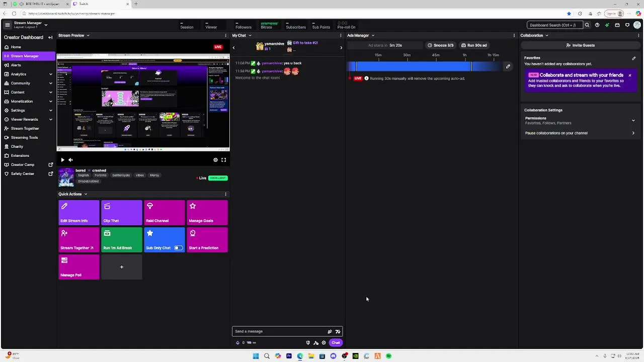
Task: Click the Raid Channel quick action
Action: coord(165,213)
